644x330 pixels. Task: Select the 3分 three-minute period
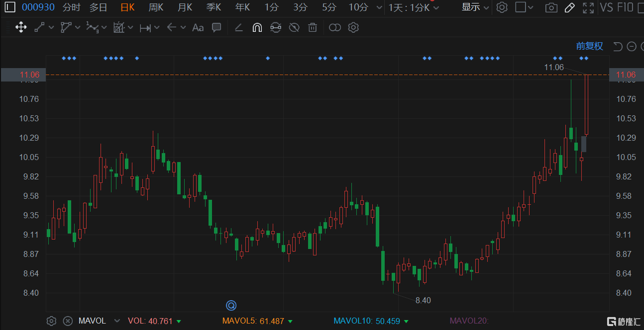click(300, 7)
